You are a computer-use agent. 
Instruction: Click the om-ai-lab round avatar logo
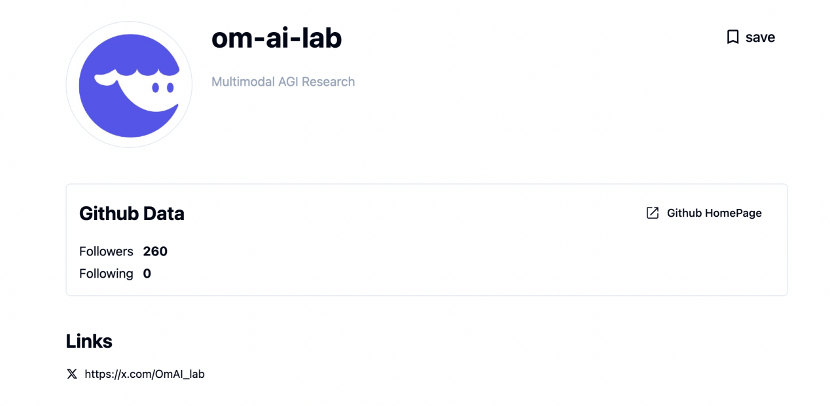[x=128, y=84]
